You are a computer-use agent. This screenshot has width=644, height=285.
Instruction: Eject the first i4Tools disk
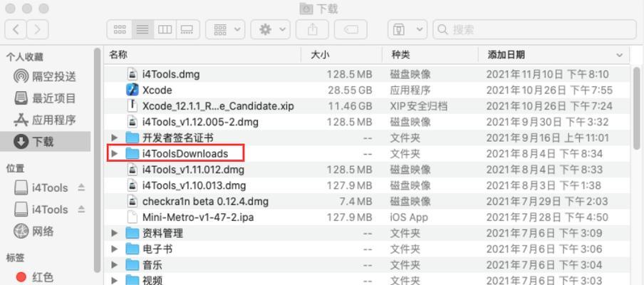81,187
